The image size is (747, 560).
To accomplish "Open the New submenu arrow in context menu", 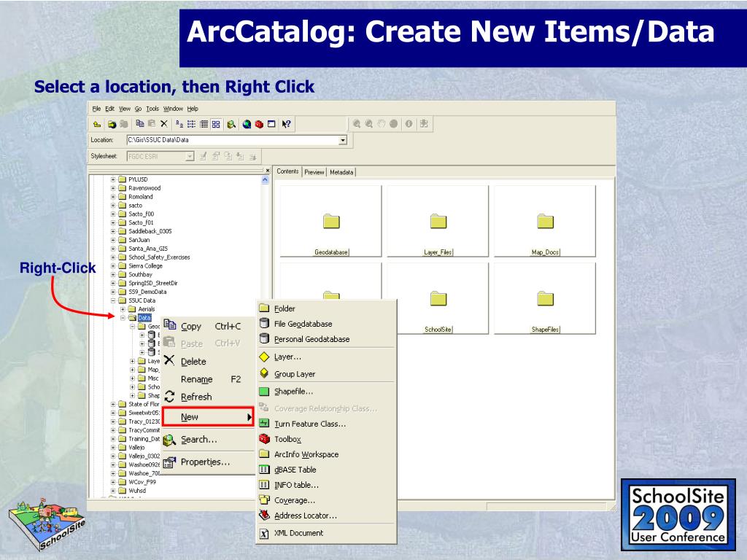I will [249, 417].
